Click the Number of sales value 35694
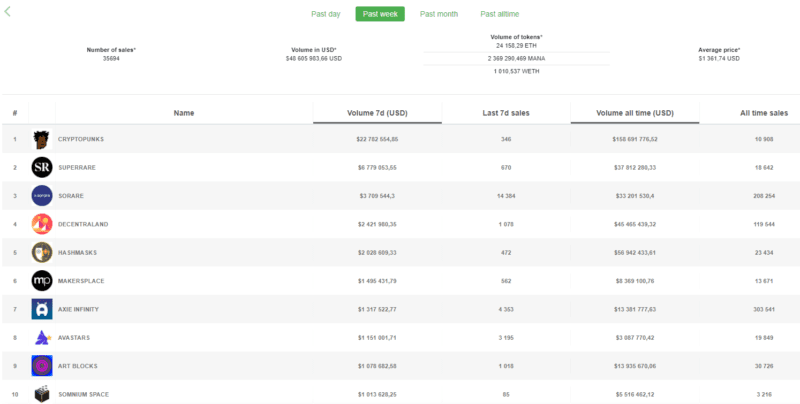 pyautogui.click(x=111, y=59)
